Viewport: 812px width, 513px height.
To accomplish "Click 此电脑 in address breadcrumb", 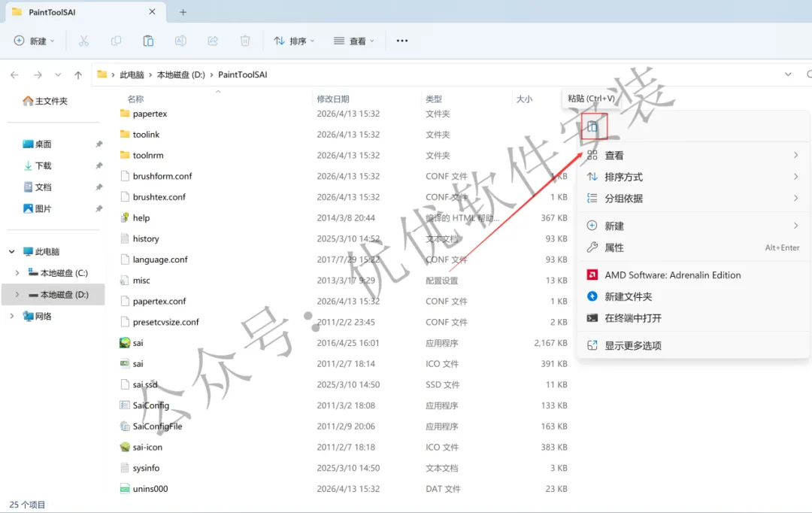I will 132,74.
